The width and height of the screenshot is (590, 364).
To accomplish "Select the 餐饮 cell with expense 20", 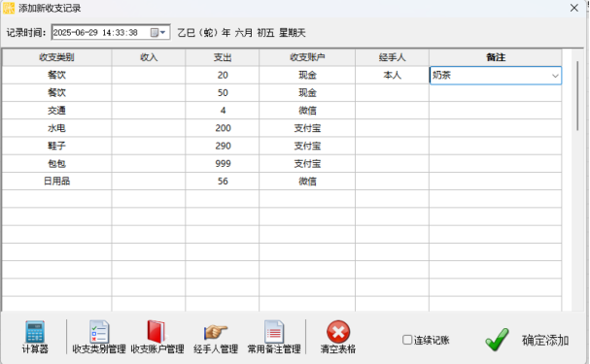I will click(x=56, y=75).
